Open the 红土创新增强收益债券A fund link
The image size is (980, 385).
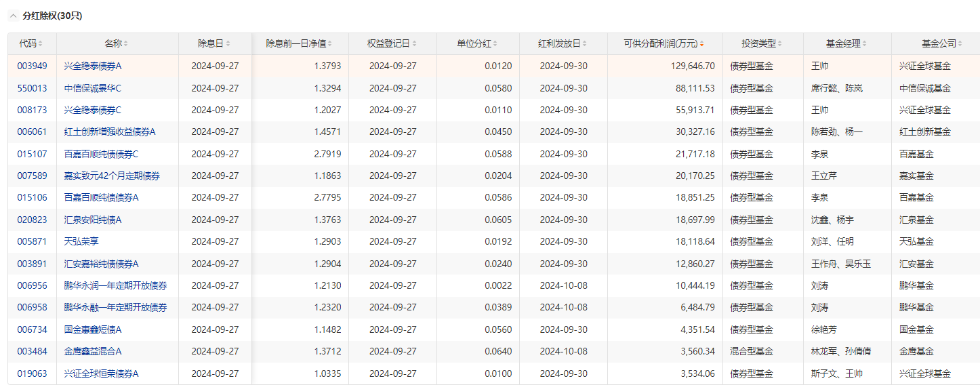point(110,131)
